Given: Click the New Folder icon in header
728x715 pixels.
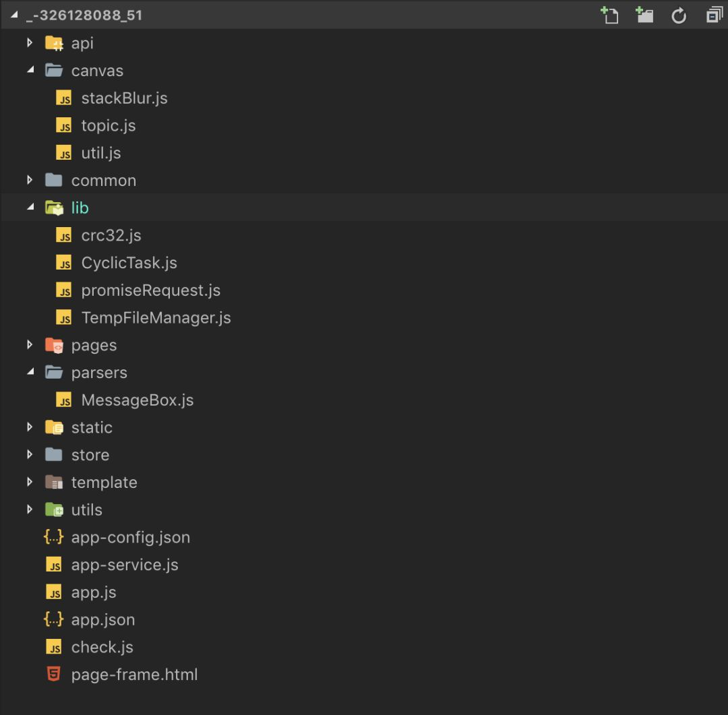Looking at the screenshot, I should [644, 15].
